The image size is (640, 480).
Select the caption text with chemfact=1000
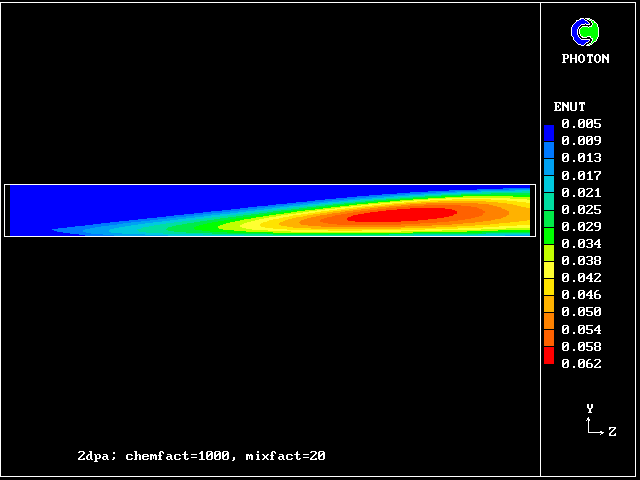(201, 456)
